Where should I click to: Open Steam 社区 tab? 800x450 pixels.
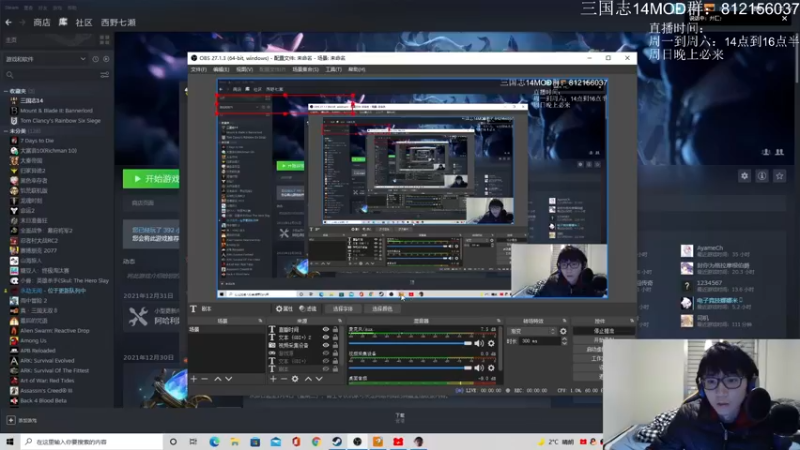84,22
